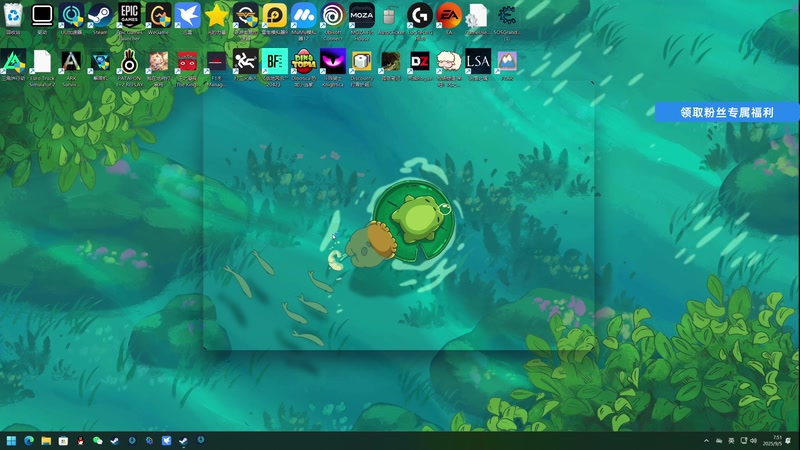
Task: Switch the input method language indicator
Action: pyautogui.click(x=731, y=441)
